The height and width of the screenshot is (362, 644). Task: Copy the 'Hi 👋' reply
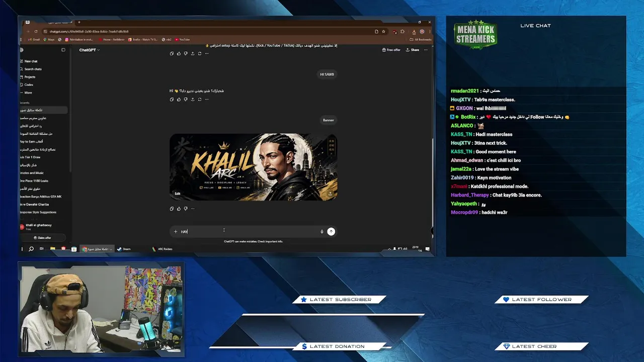tap(172, 99)
